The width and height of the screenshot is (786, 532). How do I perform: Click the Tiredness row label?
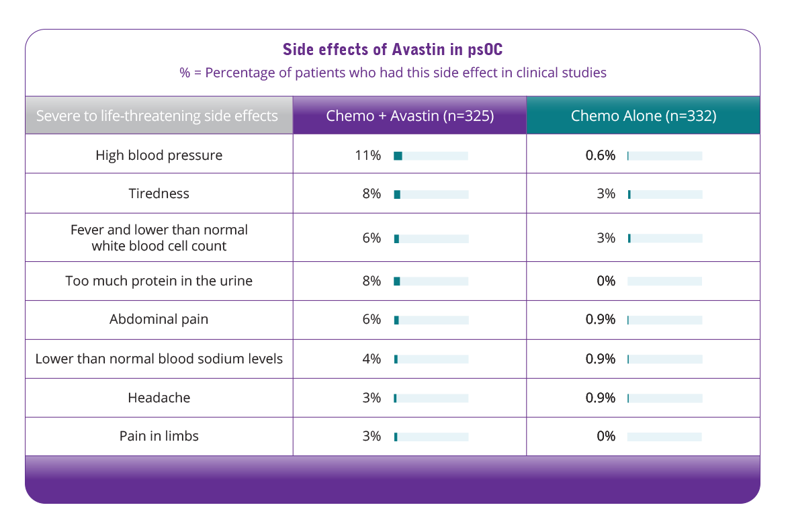coord(159,193)
